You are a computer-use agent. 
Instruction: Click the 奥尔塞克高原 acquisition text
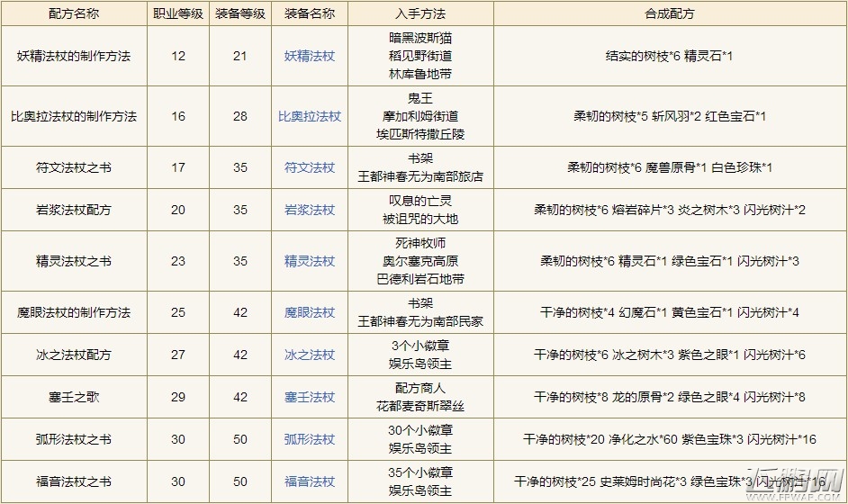(420, 261)
